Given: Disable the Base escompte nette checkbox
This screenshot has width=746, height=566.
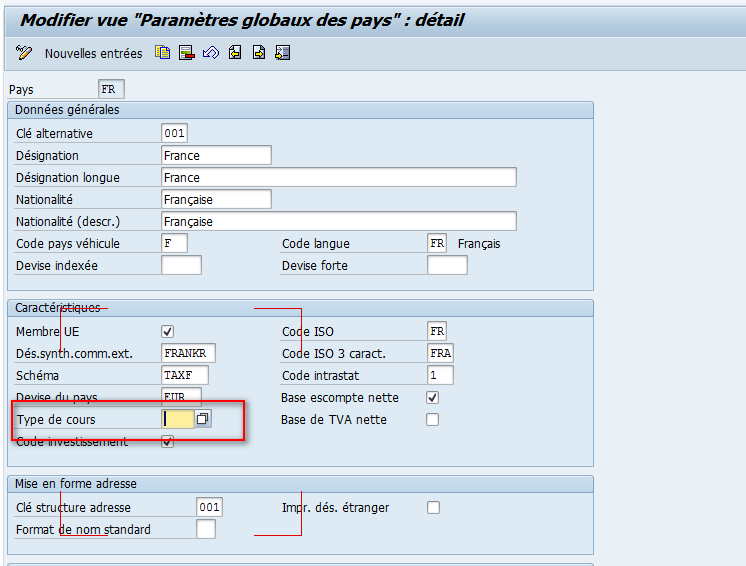Looking at the screenshot, I should click(x=433, y=397).
